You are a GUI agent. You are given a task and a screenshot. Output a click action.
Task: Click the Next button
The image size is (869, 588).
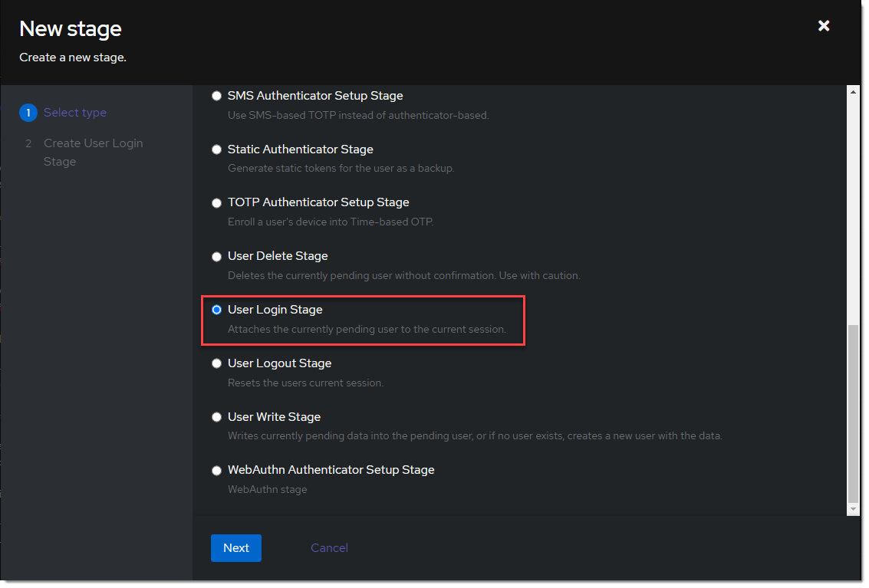tap(236, 548)
